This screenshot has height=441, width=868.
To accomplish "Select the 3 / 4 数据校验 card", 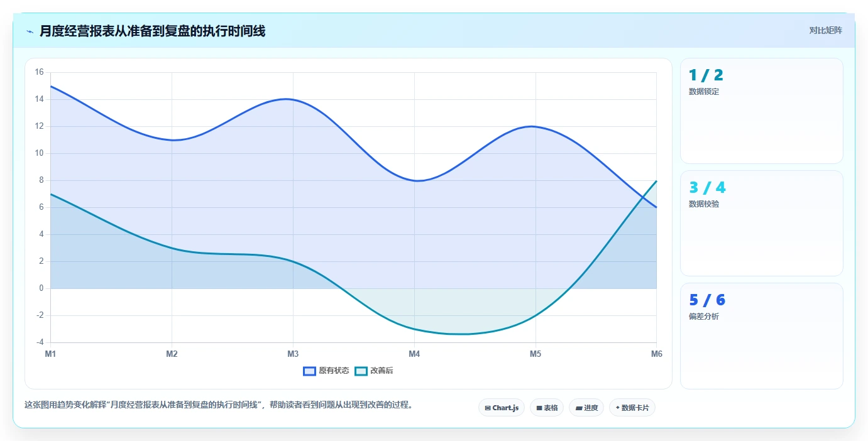I will pos(762,224).
